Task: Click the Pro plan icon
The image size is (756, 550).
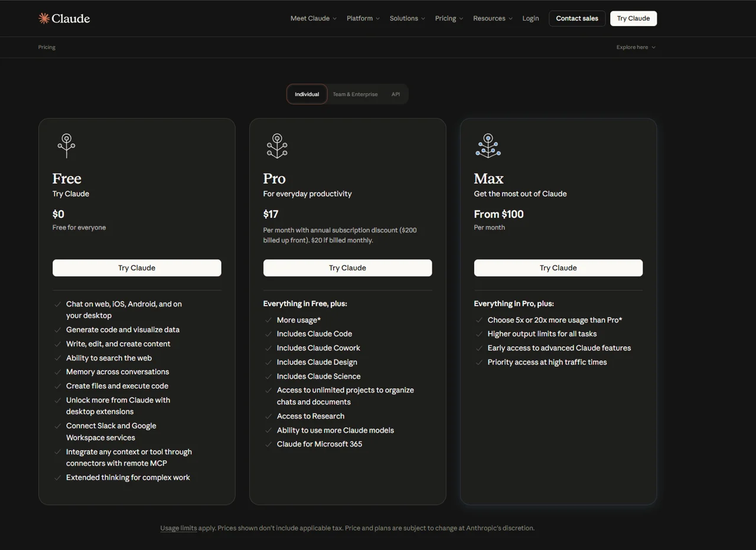Action: (277, 145)
